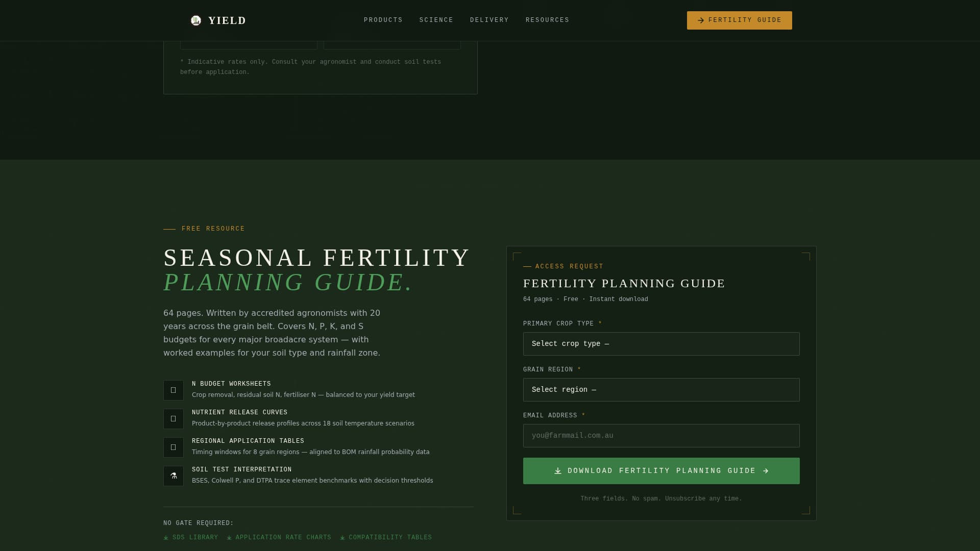Viewport: 980px width, 551px height.
Task: Click the Application Rate Charts download icon
Action: (x=229, y=538)
